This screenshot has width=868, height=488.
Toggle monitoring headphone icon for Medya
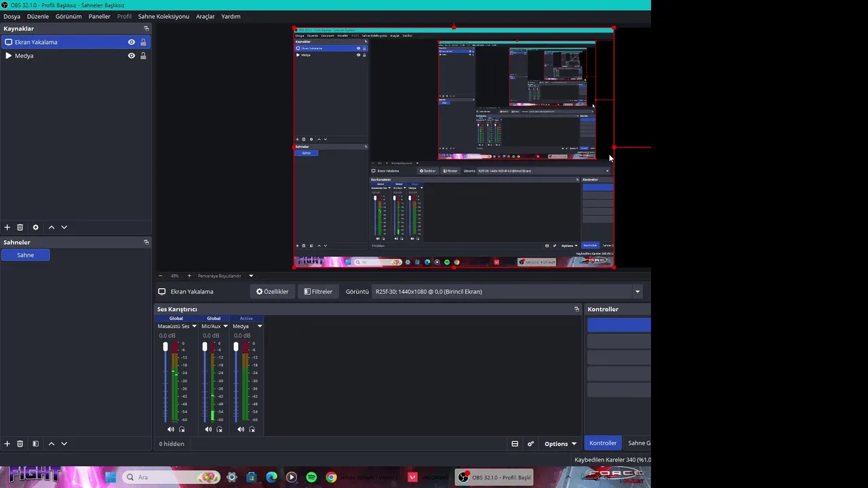coord(252,429)
